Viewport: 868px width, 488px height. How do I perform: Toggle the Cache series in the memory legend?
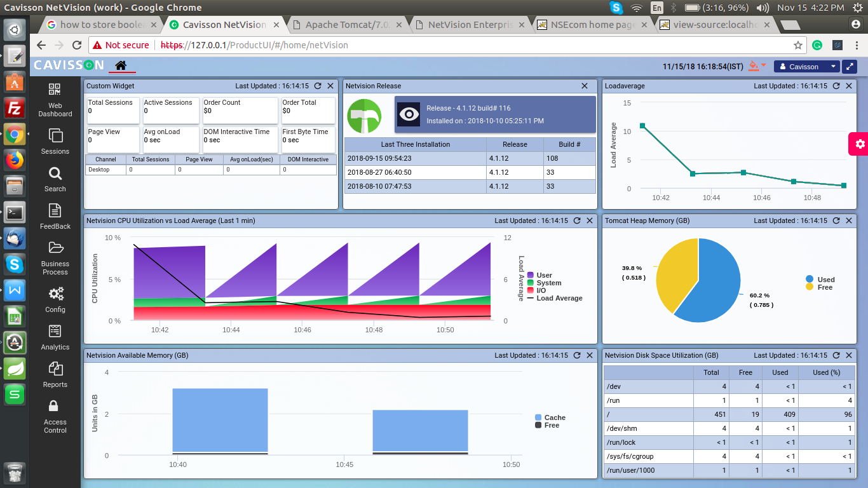pos(550,417)
